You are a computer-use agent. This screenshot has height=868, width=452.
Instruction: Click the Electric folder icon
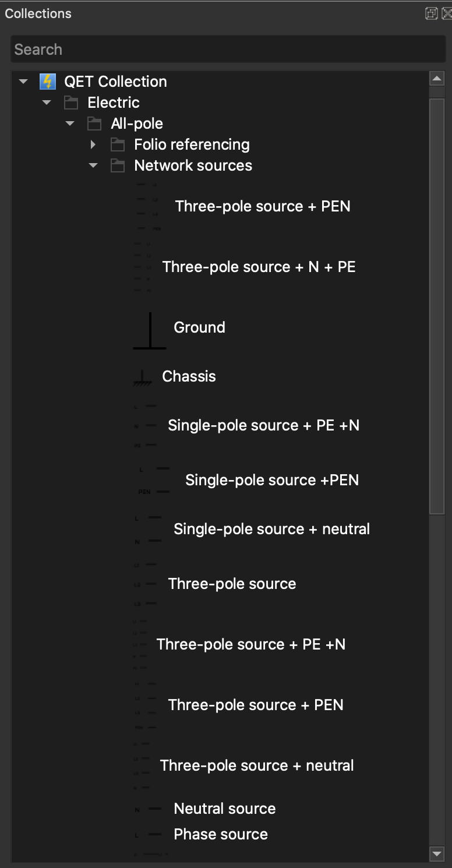[x=71, y=103]
